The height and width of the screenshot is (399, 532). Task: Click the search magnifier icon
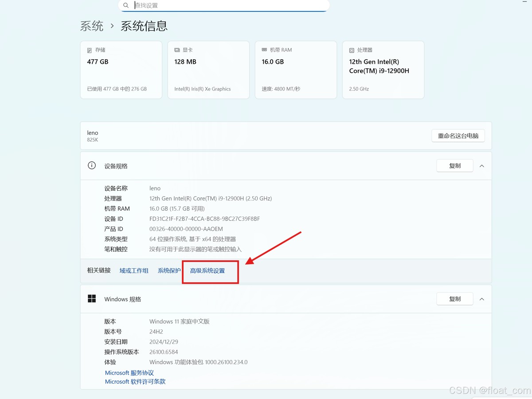point(126,5)
